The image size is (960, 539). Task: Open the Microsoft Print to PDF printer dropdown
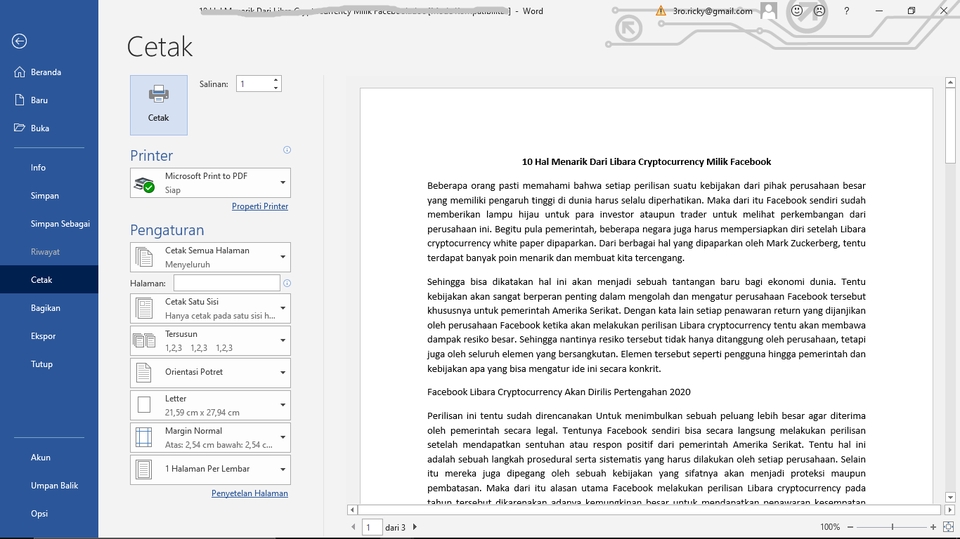pyautogui.click(x=210, y=183)
